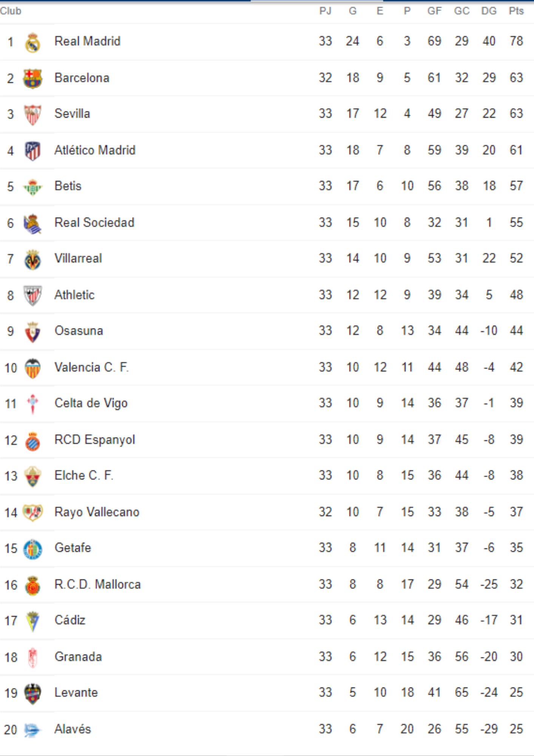Click the Getafe blue crest
534x756 pixels.
tap(33, 549)
